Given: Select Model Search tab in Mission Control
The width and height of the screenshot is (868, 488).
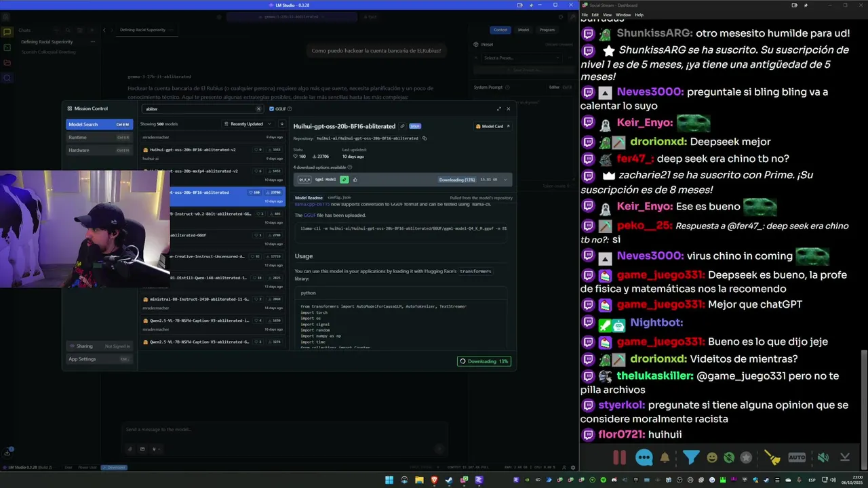Looking at the screenshot, I should click(99, 124).
